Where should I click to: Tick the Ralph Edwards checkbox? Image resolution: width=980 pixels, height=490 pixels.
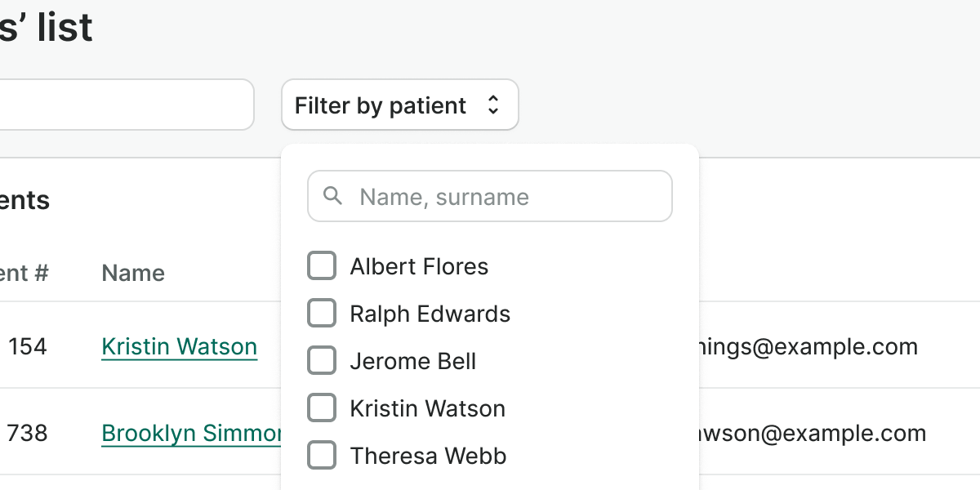click(322, 314)
